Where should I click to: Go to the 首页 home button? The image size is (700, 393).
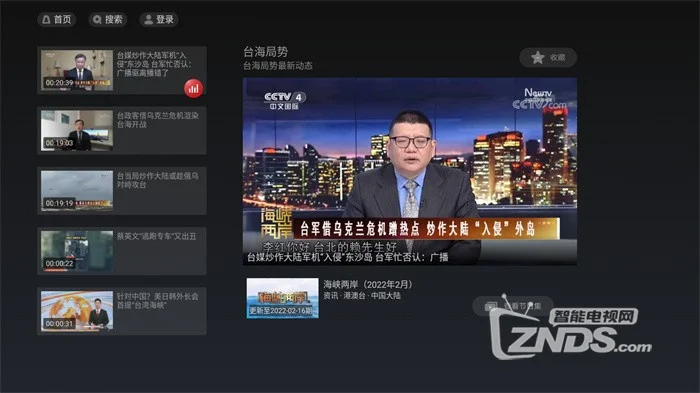click(x=57, y=20)
